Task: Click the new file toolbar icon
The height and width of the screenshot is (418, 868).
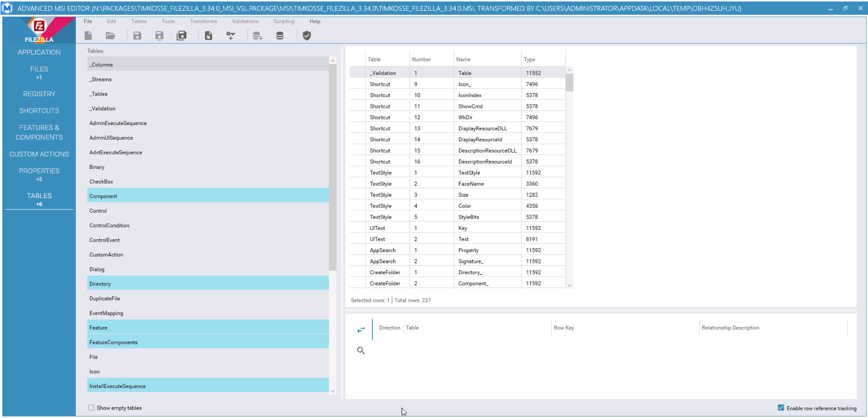Action: (x=88, y=35)
